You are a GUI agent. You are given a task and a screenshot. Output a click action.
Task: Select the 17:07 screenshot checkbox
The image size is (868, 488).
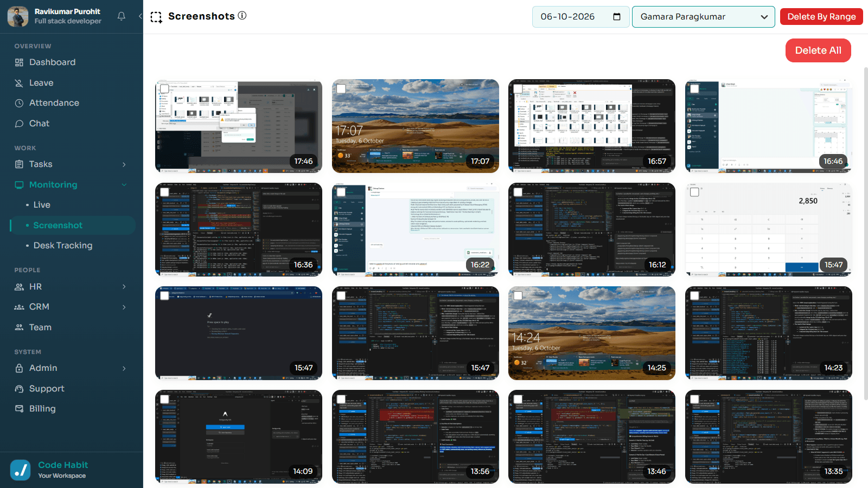pyautogui.click(x=341, y=88)
